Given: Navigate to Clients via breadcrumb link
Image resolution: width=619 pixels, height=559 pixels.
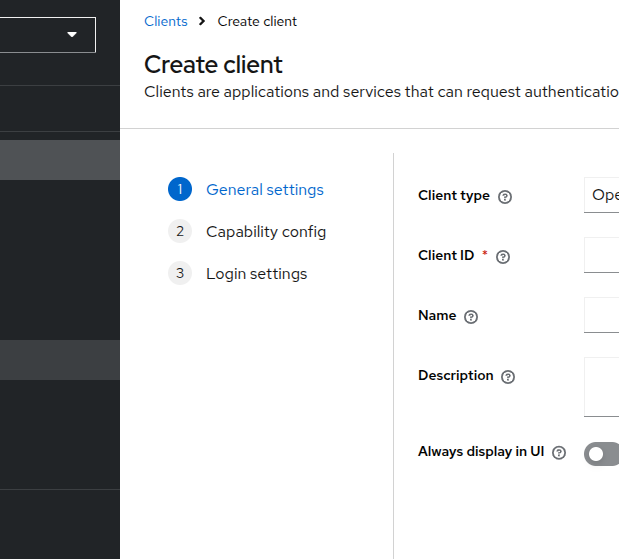Looking at the screenshot, I should pyautogui.click(x=166, y=21).
